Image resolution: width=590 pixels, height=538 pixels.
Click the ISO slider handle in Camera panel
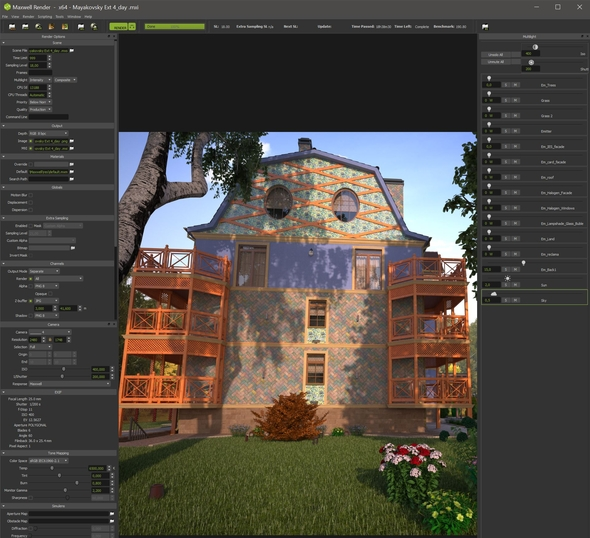63,369
